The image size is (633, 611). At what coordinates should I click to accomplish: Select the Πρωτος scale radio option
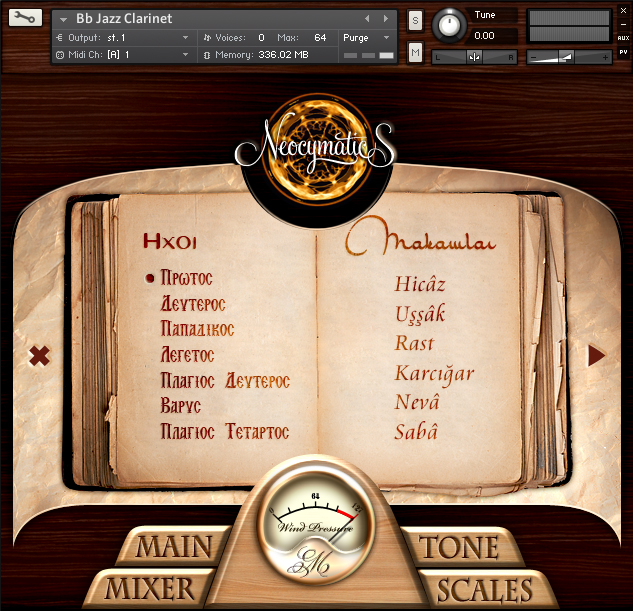pyautogui.click(x=150, y=278)
